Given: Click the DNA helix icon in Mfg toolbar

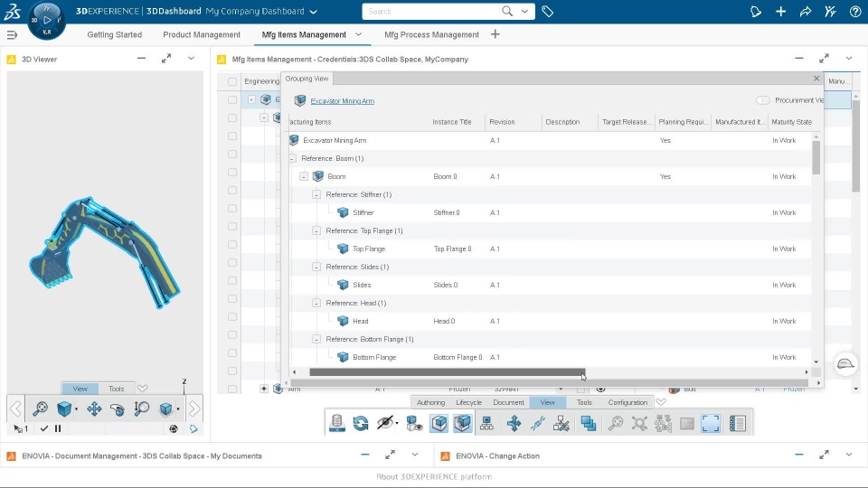Looking at the screenshot, I should (537, 423).
